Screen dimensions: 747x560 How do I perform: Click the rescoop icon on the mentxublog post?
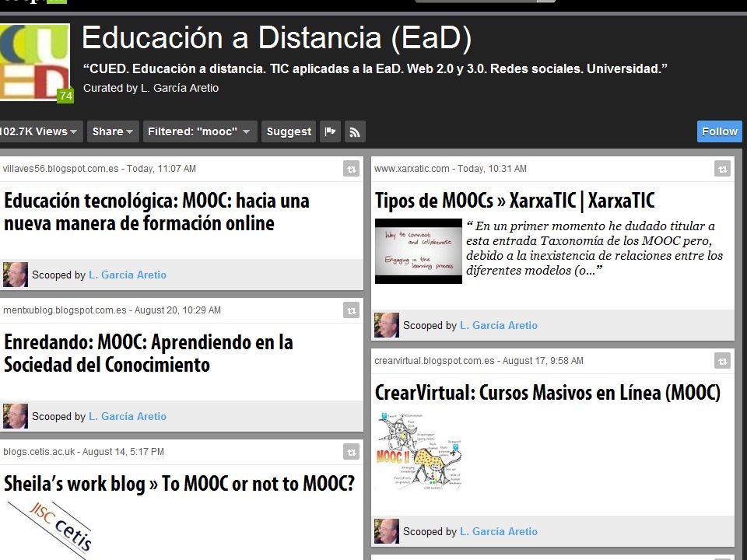point(351,310)
